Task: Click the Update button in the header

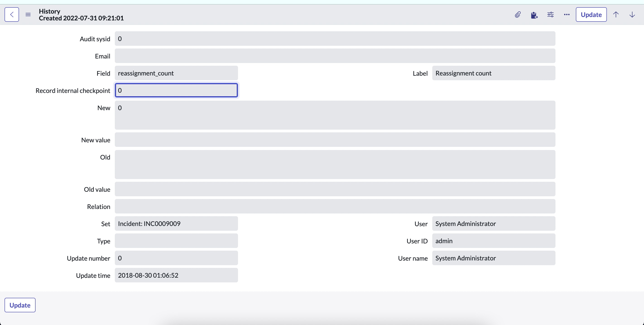Action: click(x=591, y=15)
